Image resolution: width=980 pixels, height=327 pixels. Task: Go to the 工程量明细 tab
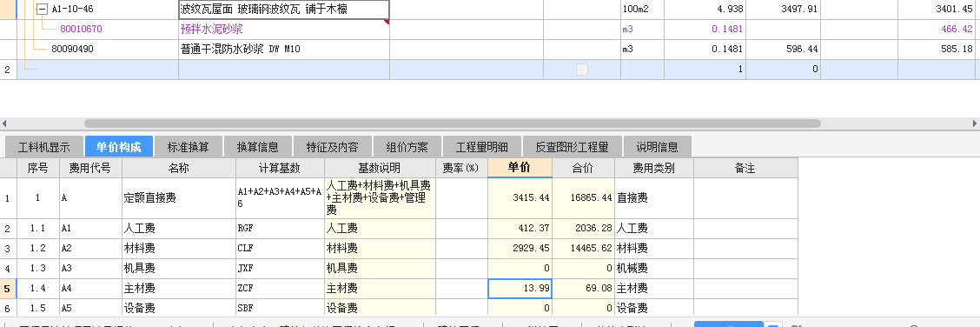point(482,148)
